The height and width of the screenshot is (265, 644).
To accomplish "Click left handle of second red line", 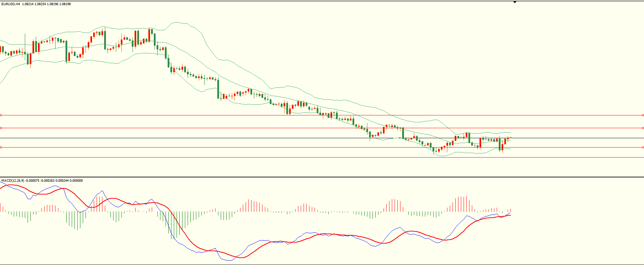I will coord(1,128).
